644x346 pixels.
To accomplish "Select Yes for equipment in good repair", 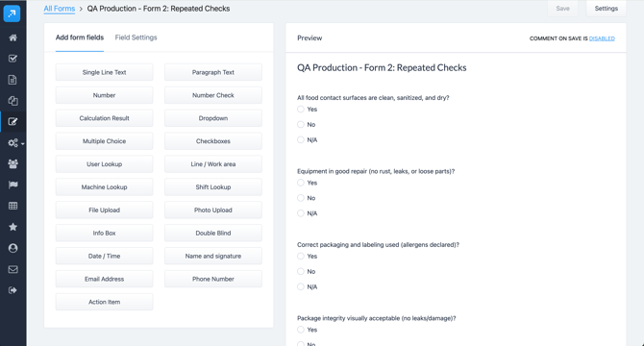I will [301, 183].
